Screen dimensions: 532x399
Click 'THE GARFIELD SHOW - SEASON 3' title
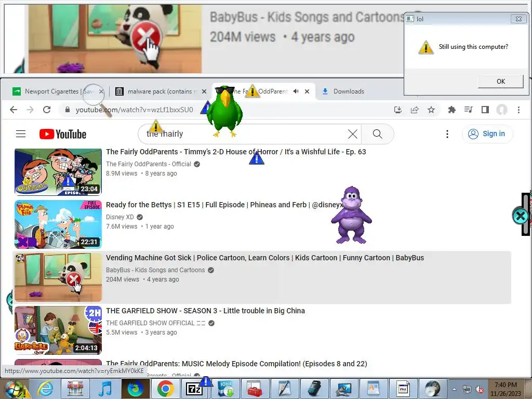(205, 311)
